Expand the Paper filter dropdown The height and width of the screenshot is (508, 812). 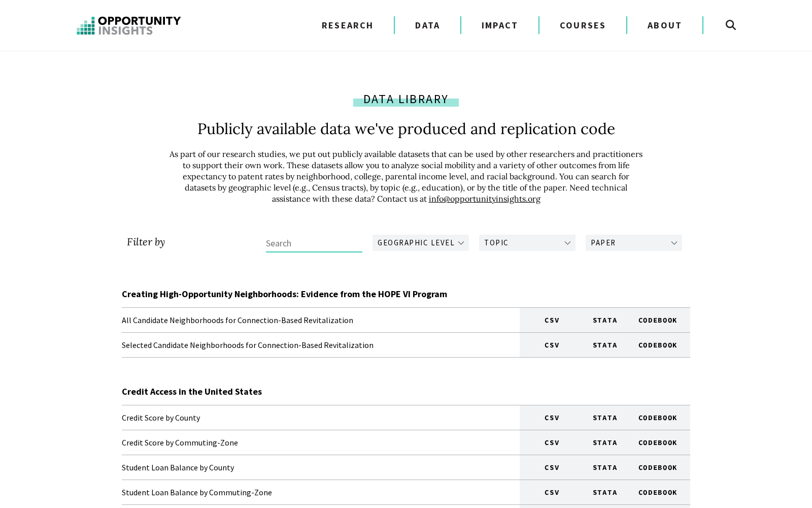click(634, 243)
